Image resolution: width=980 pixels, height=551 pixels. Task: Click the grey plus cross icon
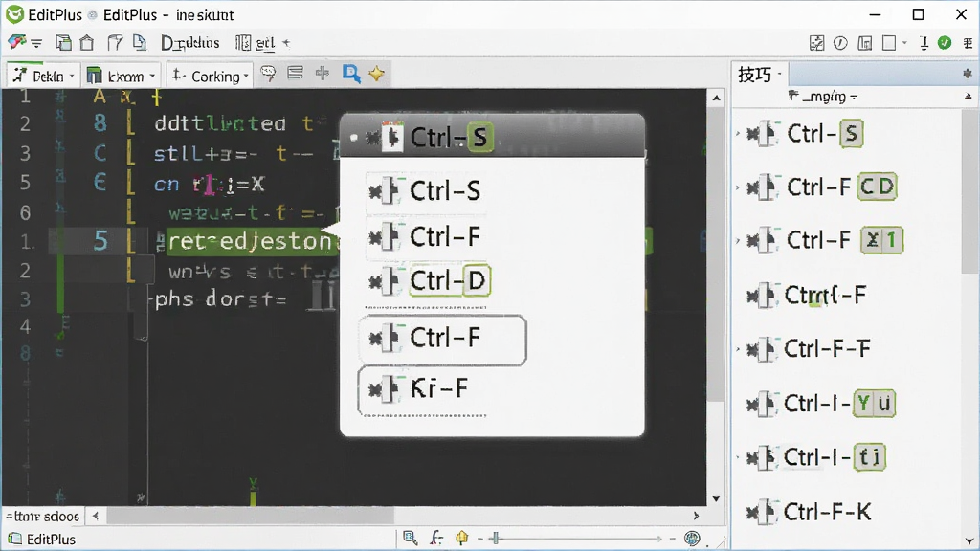coord(323,73)
